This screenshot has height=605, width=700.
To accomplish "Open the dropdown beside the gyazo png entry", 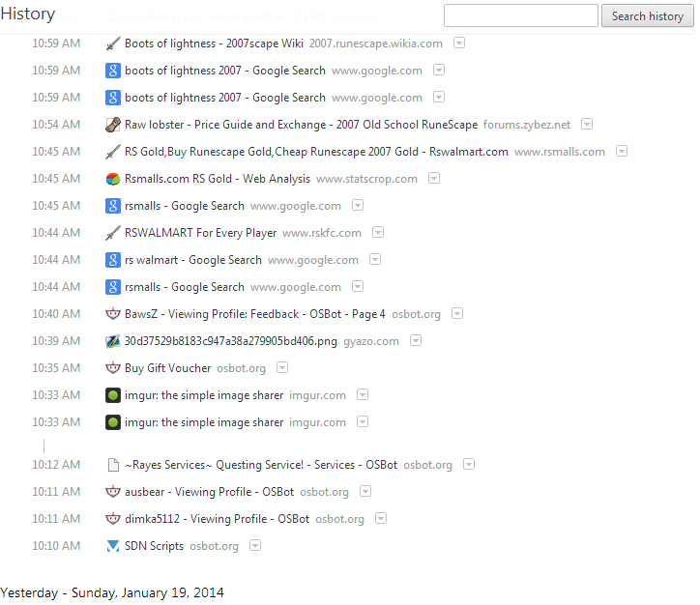I will [x=416, y=341].
